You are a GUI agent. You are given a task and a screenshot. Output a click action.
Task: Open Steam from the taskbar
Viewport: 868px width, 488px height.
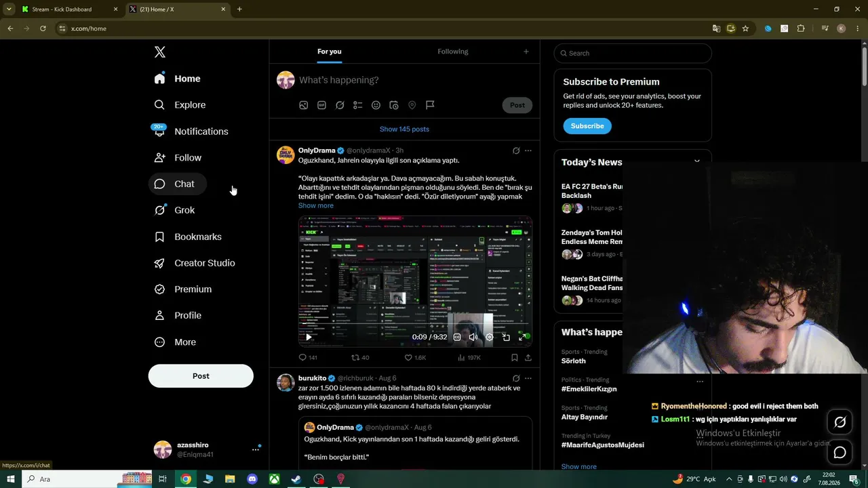click(x=296, y=479)
